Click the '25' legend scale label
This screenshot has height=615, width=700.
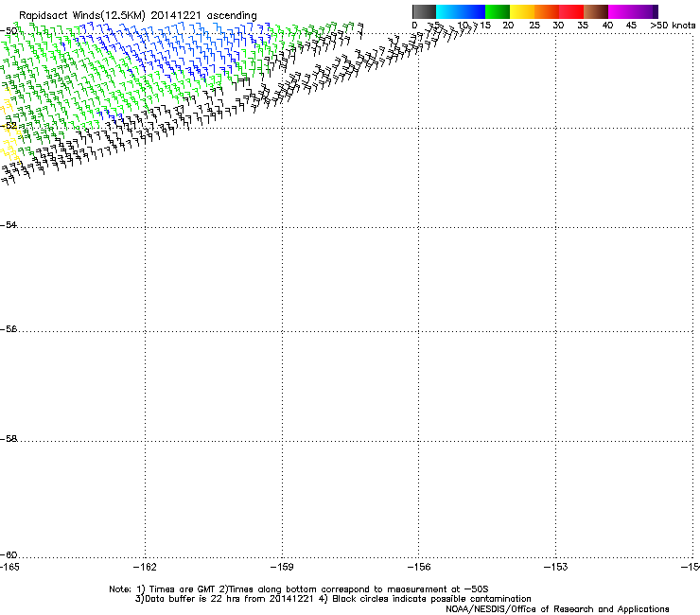(x=534, y=26)
